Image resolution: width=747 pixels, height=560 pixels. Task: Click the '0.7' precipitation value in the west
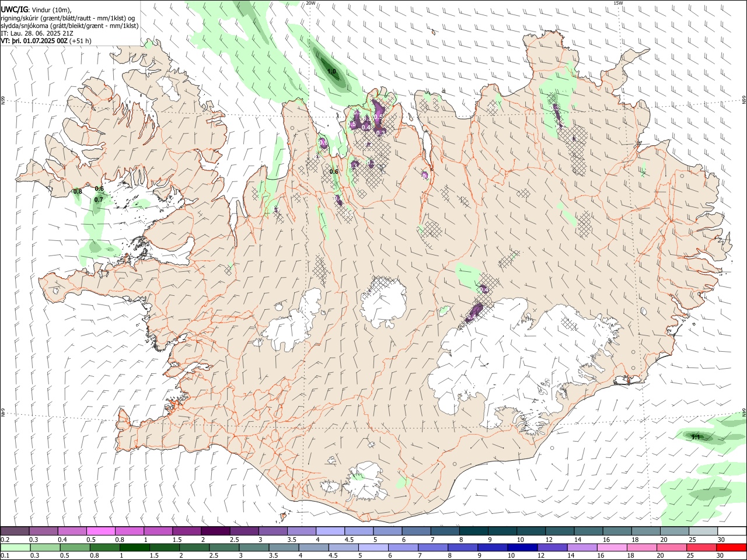99,199
